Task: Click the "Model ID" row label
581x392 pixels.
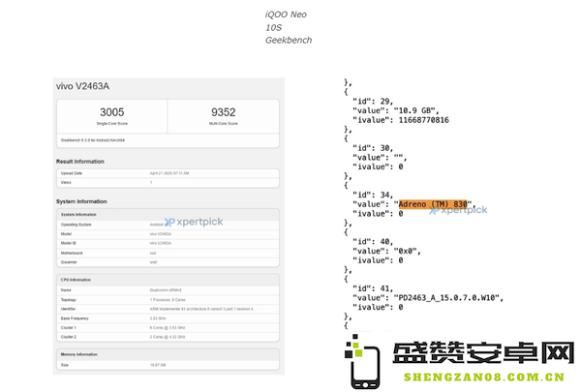Action: pyautogui.click(x=69, y=243)
